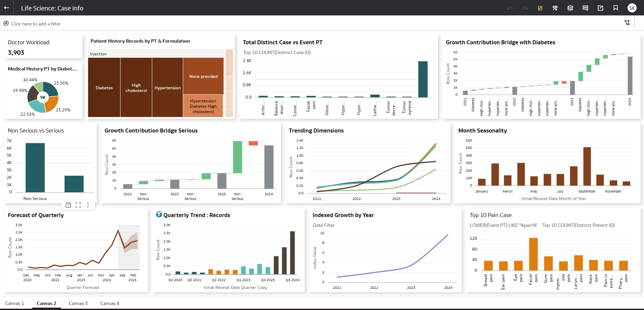Select Hypertension Diabetes High cholesterol tile
This screenshot has height=310, width=644.
(x=203, y=106)
